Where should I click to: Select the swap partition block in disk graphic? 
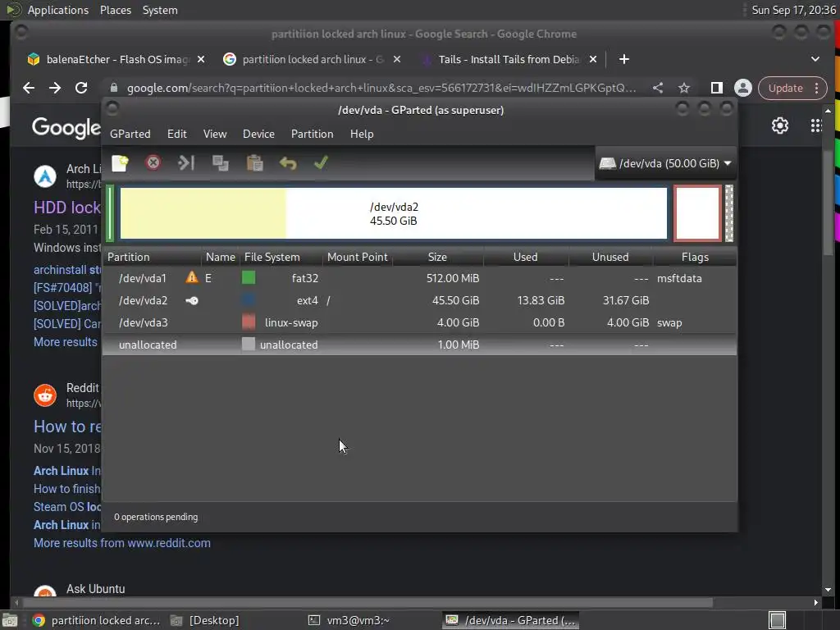(x=697, y=213)
